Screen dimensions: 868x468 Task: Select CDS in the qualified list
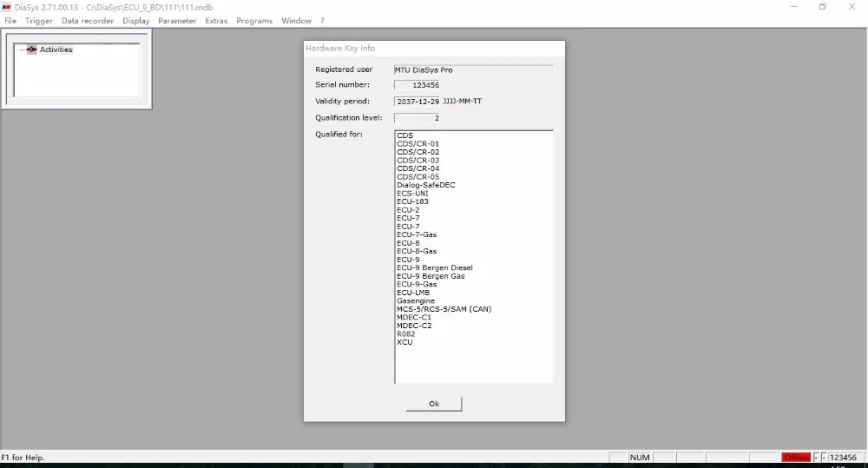click(404, 135)
